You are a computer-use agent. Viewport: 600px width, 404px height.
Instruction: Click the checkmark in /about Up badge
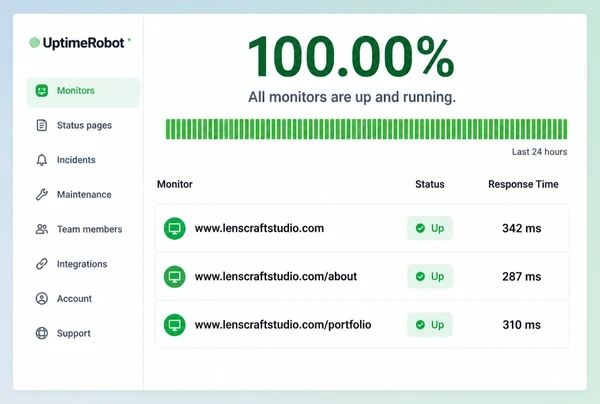[420, 277]
